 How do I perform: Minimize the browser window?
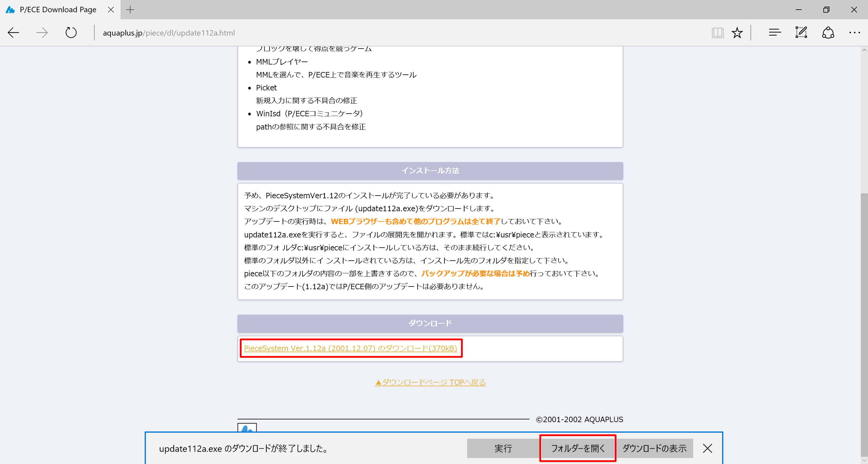coord(799,10)
